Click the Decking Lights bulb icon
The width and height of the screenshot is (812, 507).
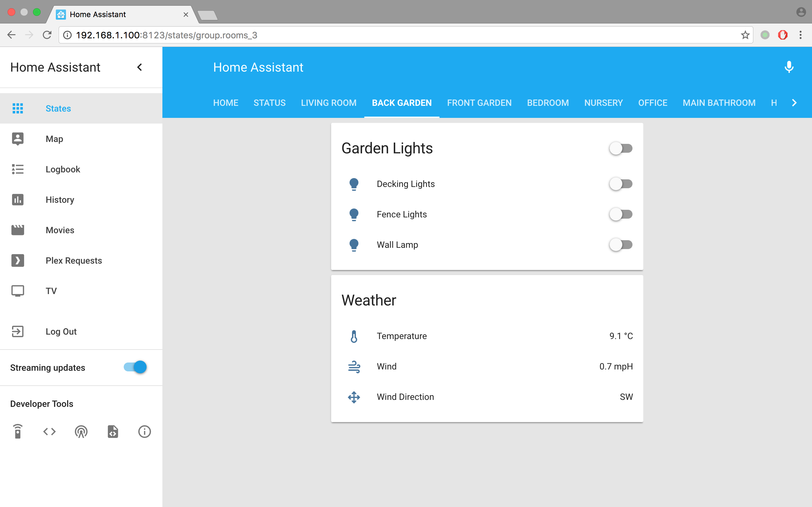click(354, 184)
